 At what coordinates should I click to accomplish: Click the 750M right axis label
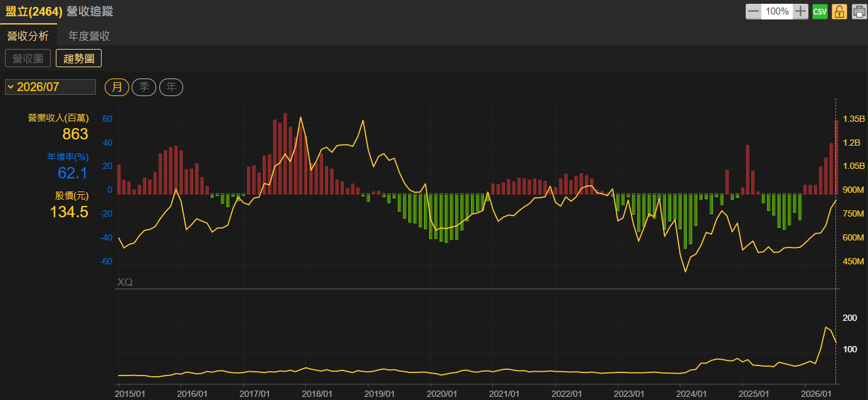click(x=854, y=214)
